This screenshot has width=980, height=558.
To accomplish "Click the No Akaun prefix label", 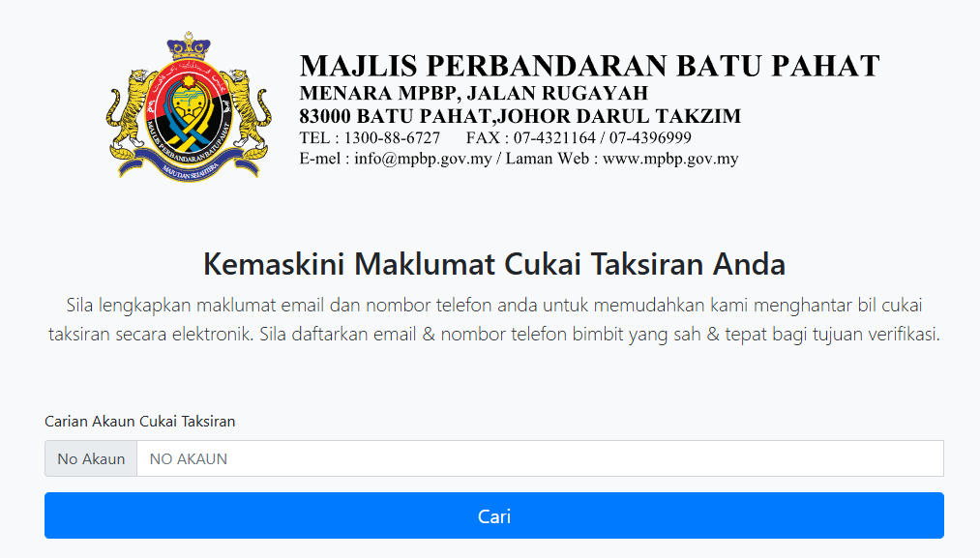I will [x=91, y=458].
